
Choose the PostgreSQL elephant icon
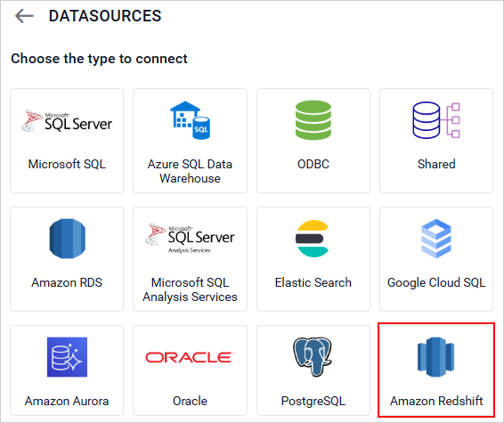313,357
